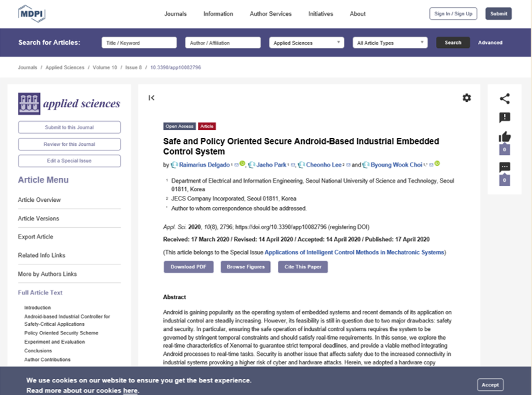Click the Cite This Paper button
This screenshot has width=532, height=395.
303,267
